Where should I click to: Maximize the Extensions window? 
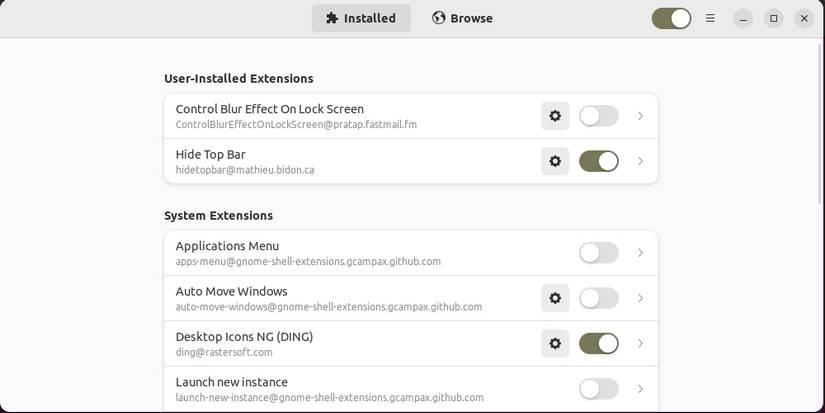click(x=773, y=18)
